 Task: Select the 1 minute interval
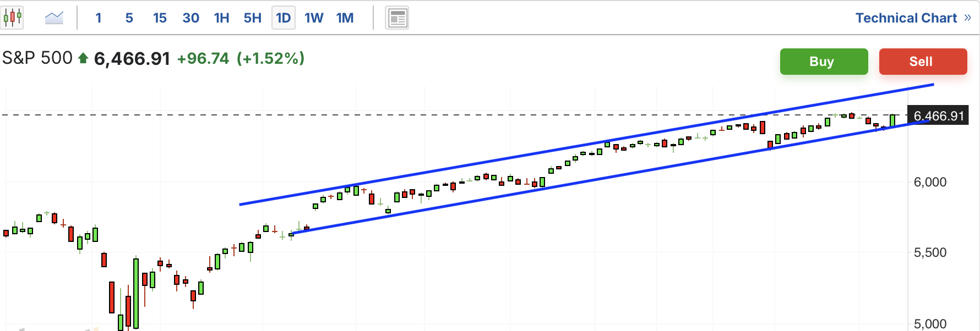(x=99, y=18)
